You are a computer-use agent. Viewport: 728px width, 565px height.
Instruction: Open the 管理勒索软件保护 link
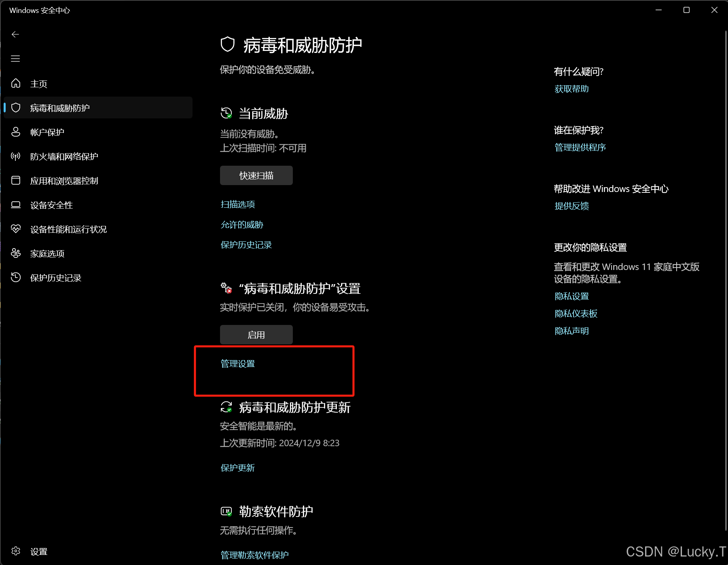tap(255, 555)
